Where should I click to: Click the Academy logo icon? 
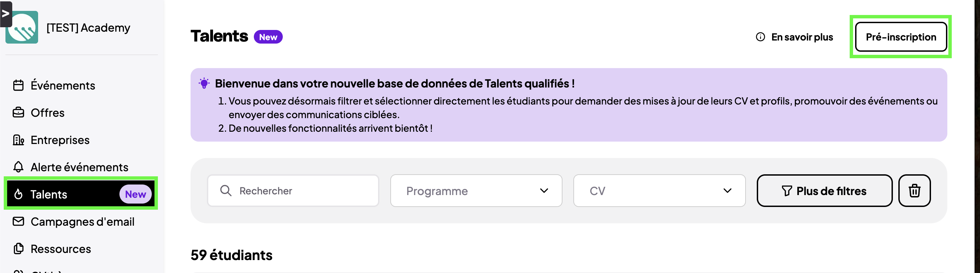[22, 28]
